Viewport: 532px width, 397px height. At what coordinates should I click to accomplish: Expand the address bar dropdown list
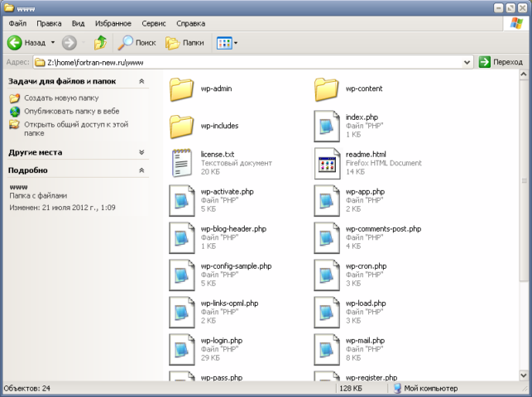point(467,62)
